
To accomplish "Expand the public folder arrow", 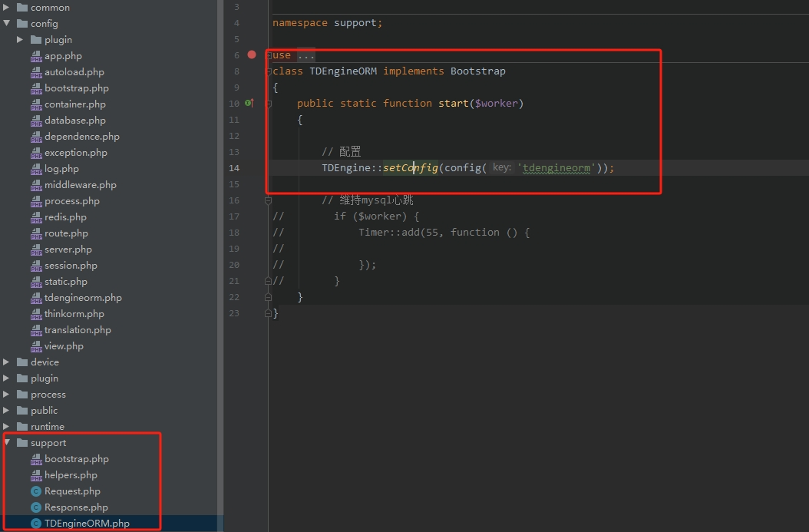I will (6, 410).
